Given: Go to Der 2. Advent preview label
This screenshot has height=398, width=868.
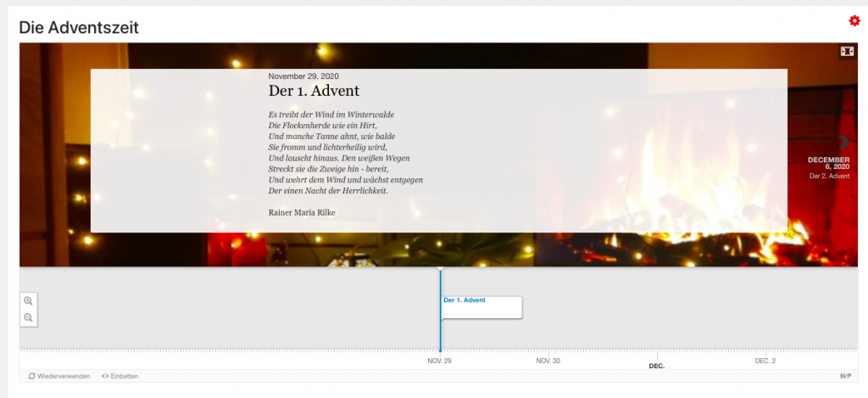Looking at the screenshot, I should coord(829,176).
